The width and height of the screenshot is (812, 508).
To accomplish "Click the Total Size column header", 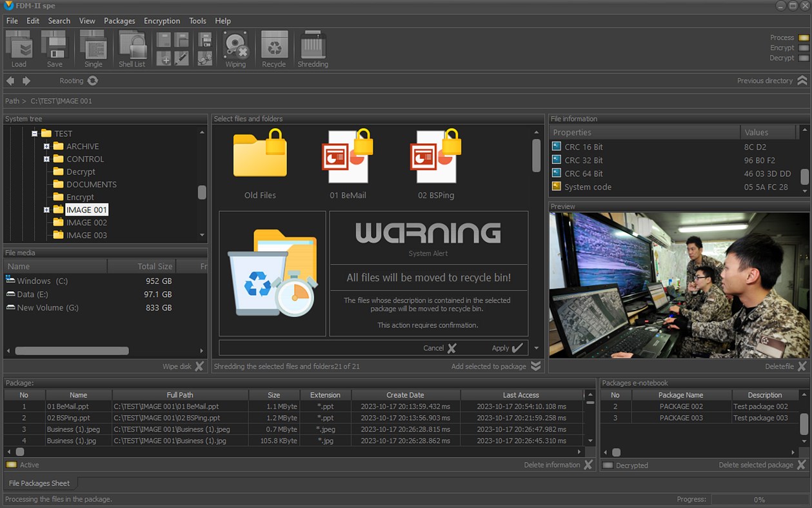I will (141, 266).
